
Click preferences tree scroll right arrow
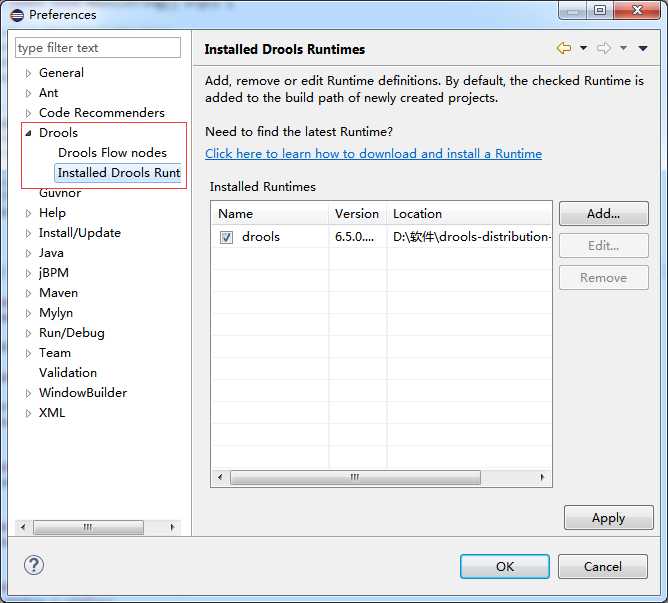172,527
